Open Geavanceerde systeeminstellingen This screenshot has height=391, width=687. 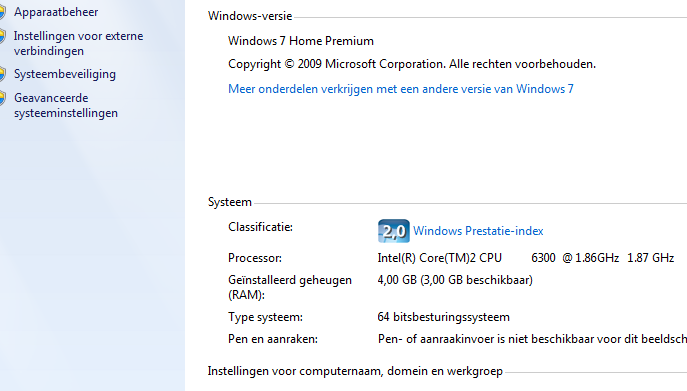point(66,106)
